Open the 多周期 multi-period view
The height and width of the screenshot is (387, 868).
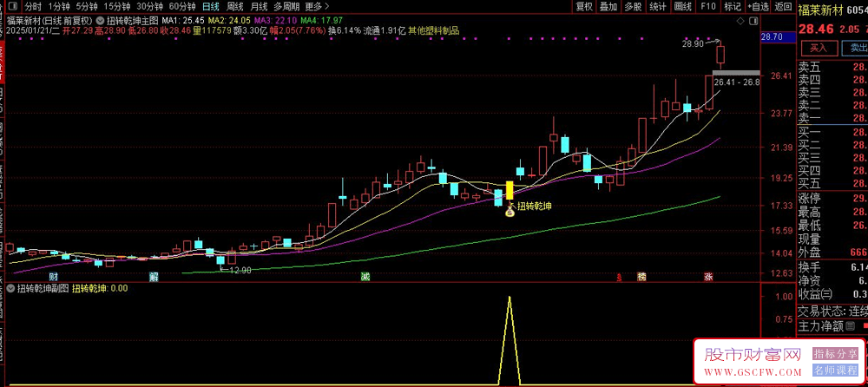[286, 7]
